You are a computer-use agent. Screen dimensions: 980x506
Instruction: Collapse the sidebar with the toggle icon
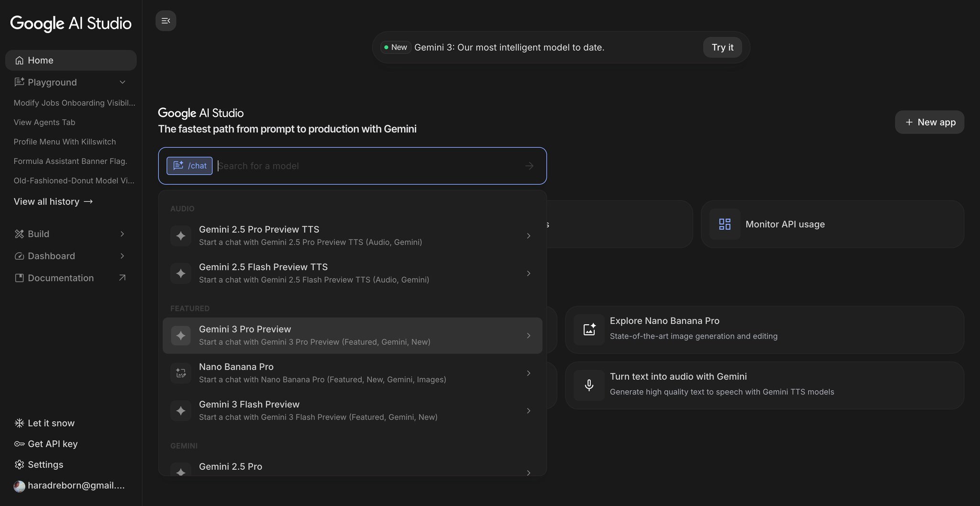point(166,21)
